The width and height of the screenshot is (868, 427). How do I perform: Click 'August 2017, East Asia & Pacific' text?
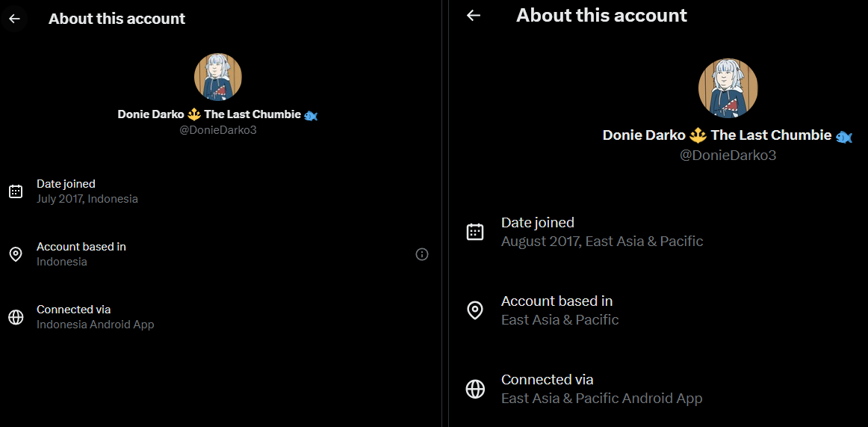602,242
